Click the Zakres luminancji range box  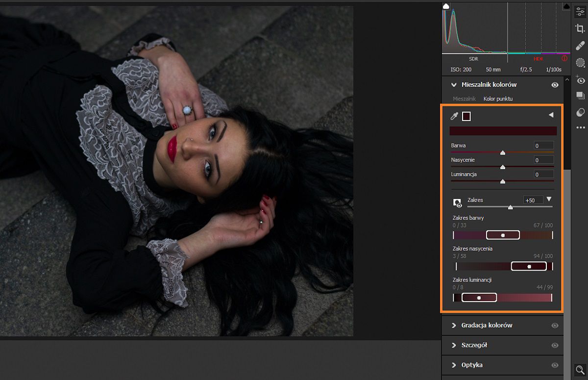tap(479, 297)
